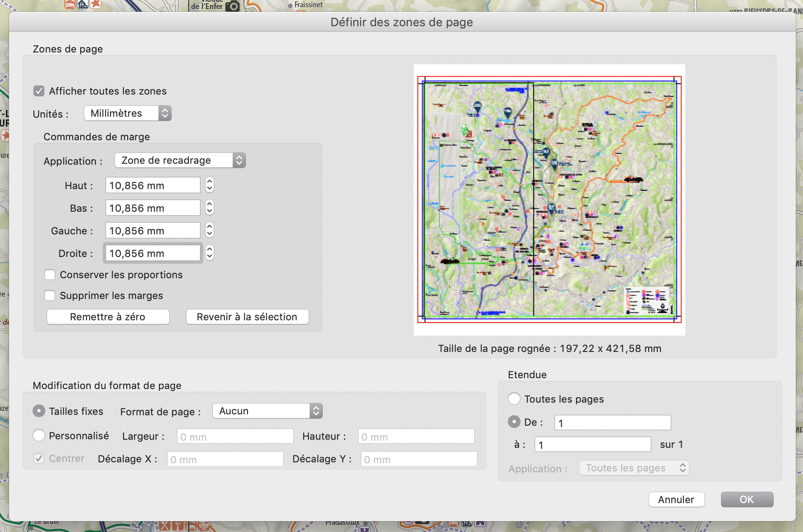Click the Bas margin stepper
This screenshot has height=532, width=803.
click(x=209, y=208)
